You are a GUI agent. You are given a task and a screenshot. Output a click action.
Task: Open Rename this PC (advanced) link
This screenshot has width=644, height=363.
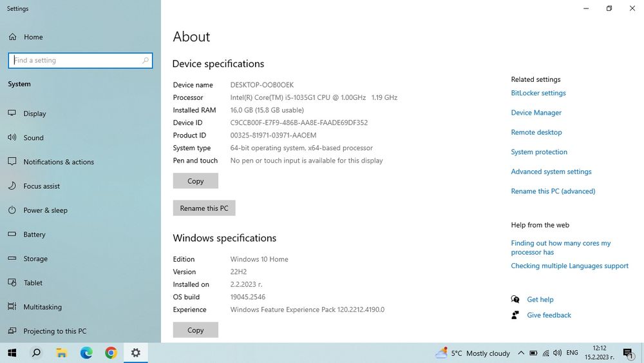[x=553, y=191]
